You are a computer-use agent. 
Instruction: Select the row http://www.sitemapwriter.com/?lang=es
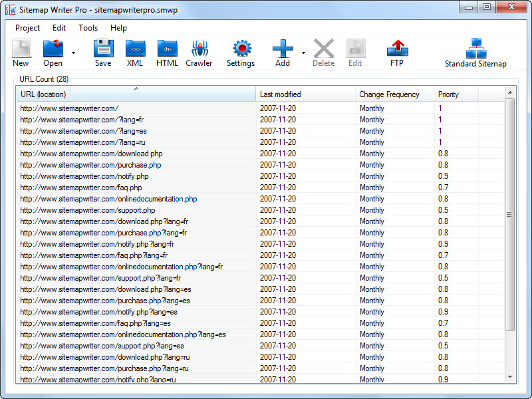260,131
